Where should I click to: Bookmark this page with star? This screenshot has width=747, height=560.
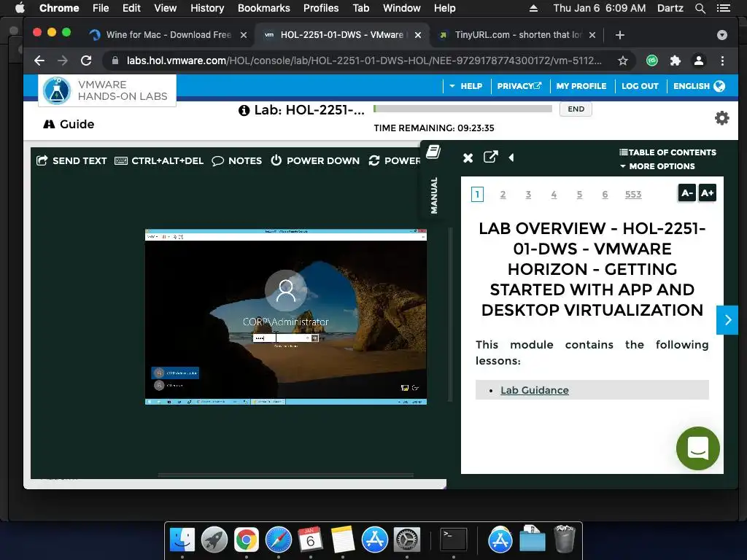623,61
